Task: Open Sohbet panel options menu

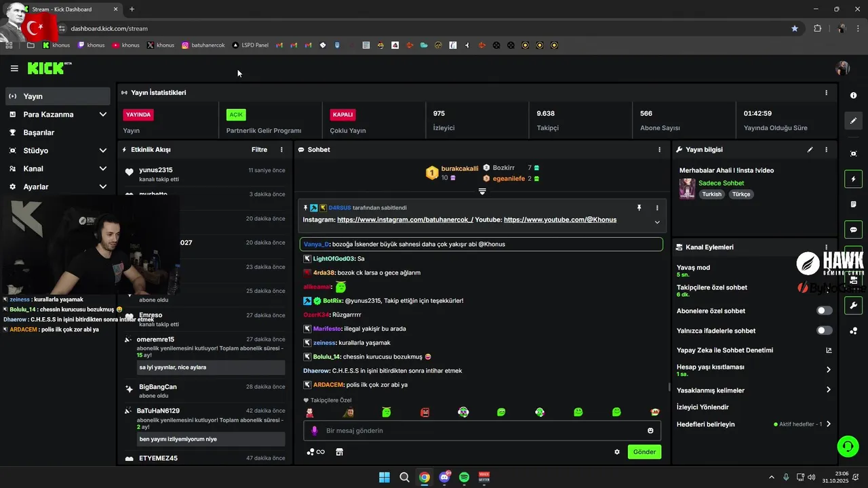Action: pyautogui.click(x=659, y=149)
